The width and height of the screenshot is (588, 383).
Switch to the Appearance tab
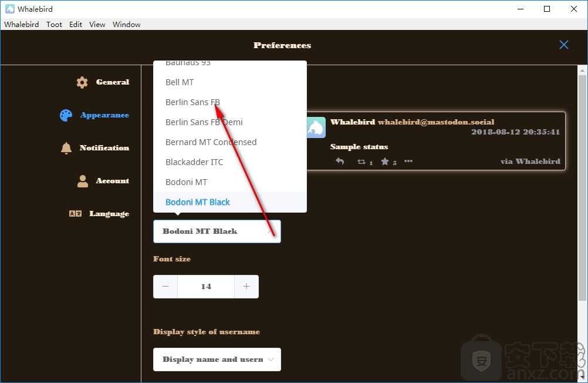click(104, 115)
